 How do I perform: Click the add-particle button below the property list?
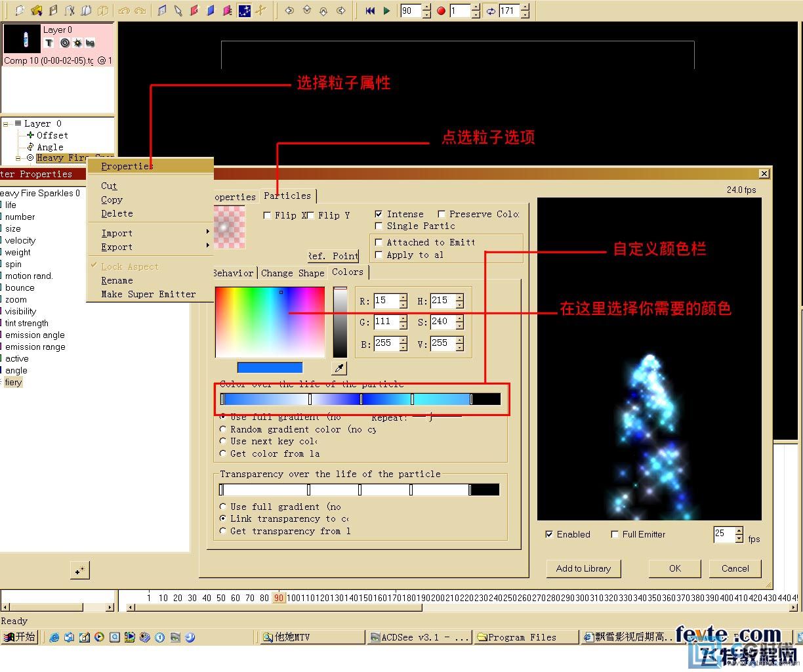(79, 570)
